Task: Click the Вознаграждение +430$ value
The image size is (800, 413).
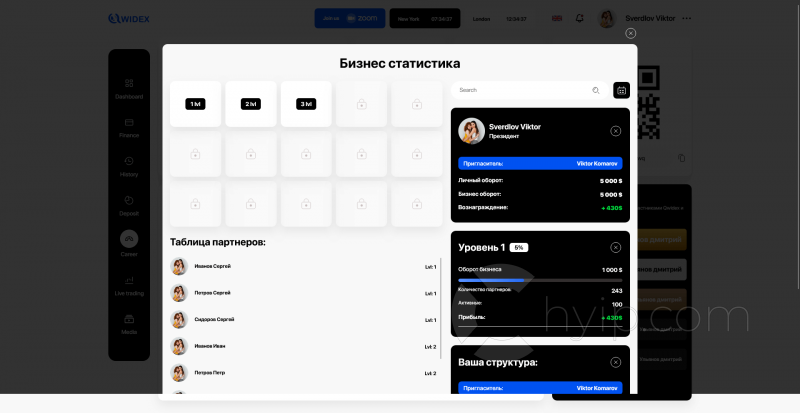Action: click(611, 208)
